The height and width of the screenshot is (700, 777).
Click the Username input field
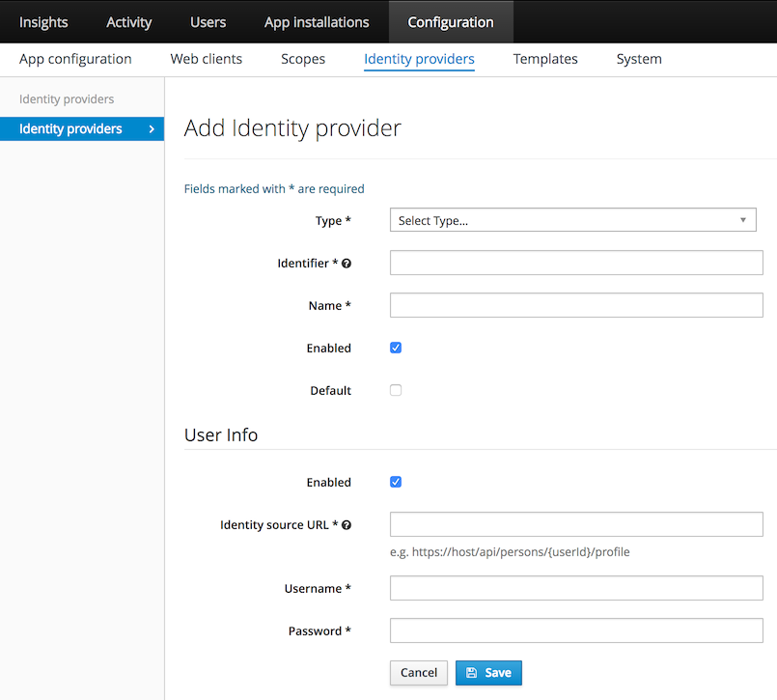click(x=576, y=588)
